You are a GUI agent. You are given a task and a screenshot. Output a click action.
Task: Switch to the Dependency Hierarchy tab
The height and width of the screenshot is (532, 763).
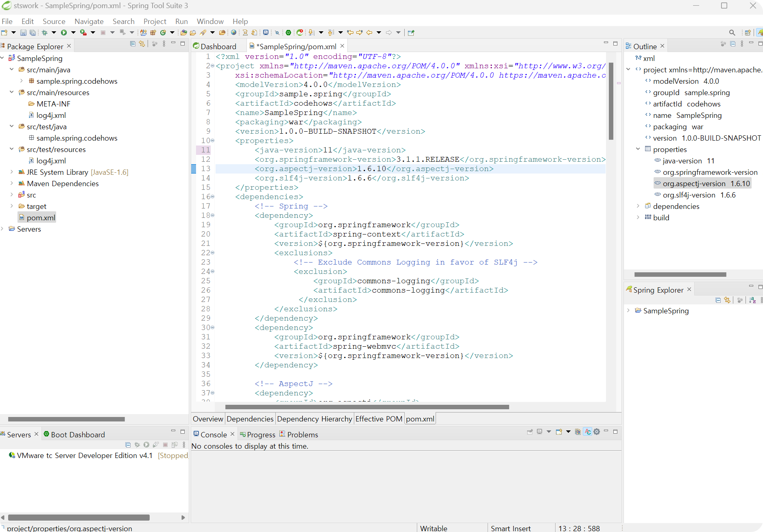tap(314, 419)
